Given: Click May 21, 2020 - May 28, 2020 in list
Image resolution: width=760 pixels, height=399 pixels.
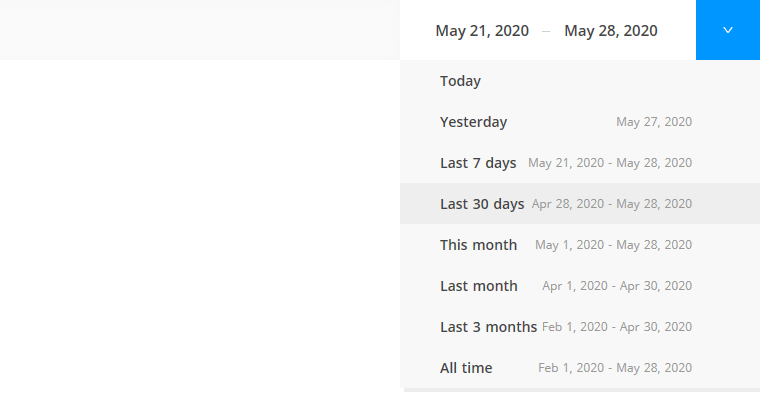Looking at the screenshot, I should point(610,163).
